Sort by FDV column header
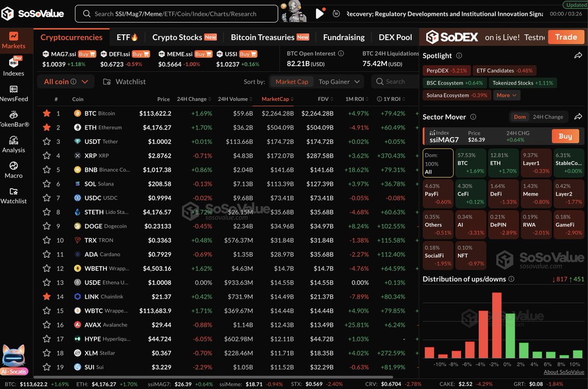Viewport: 588px width, 389px height. pyautogui.click(x=325, y=99)
